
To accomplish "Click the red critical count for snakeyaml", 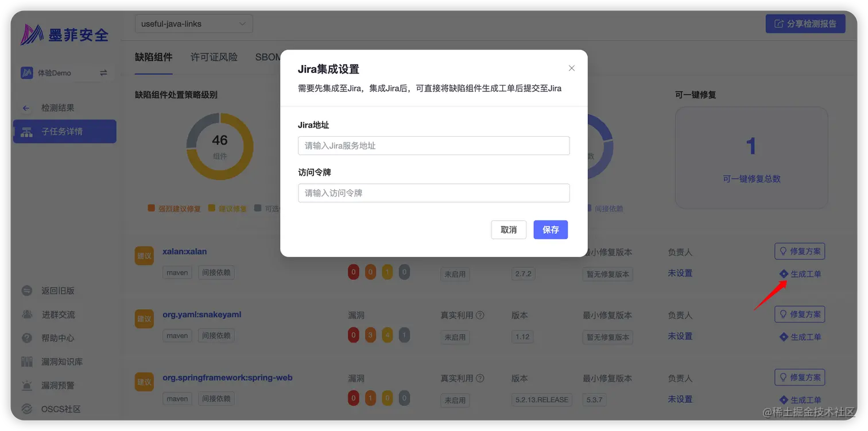I will (x=354, y=336).
